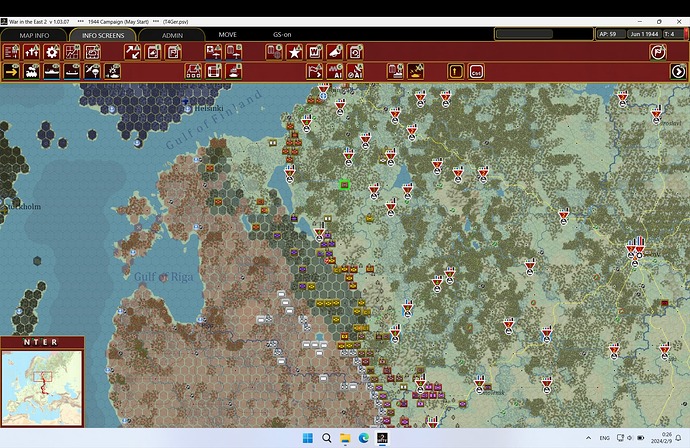This screenshot has height=448, width=690.
Task: Click the N button on the minimap header
Action: 27,342
